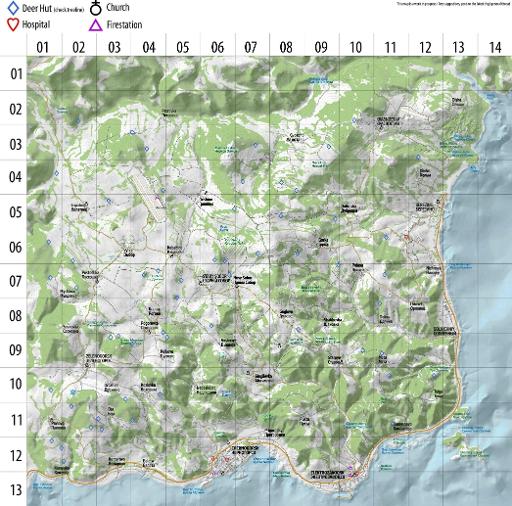Click the red Hospital heart legend icon
Image resolution: width=512 pixels, height=506 pixels.
(x=13, y=25)
